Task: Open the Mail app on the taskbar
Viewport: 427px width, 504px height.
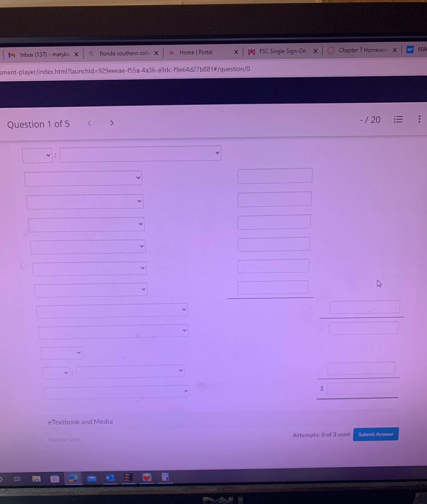Action: (92, 478)
